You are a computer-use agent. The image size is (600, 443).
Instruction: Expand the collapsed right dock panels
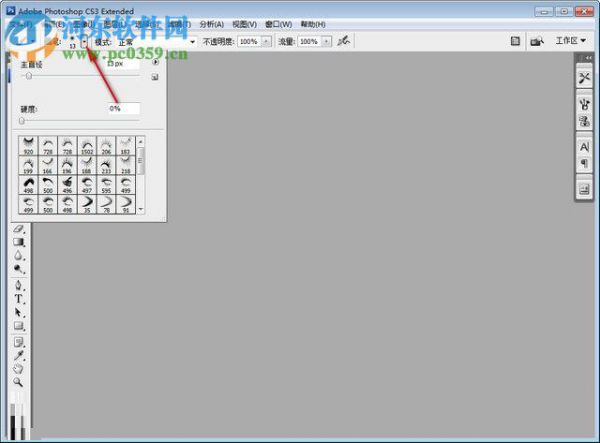coord(588,58)
